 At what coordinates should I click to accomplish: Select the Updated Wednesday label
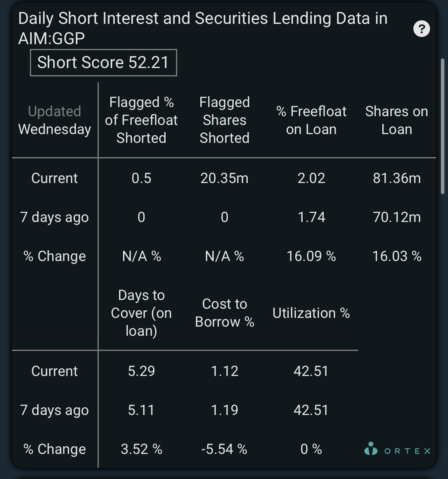click(x=55, y=120)
